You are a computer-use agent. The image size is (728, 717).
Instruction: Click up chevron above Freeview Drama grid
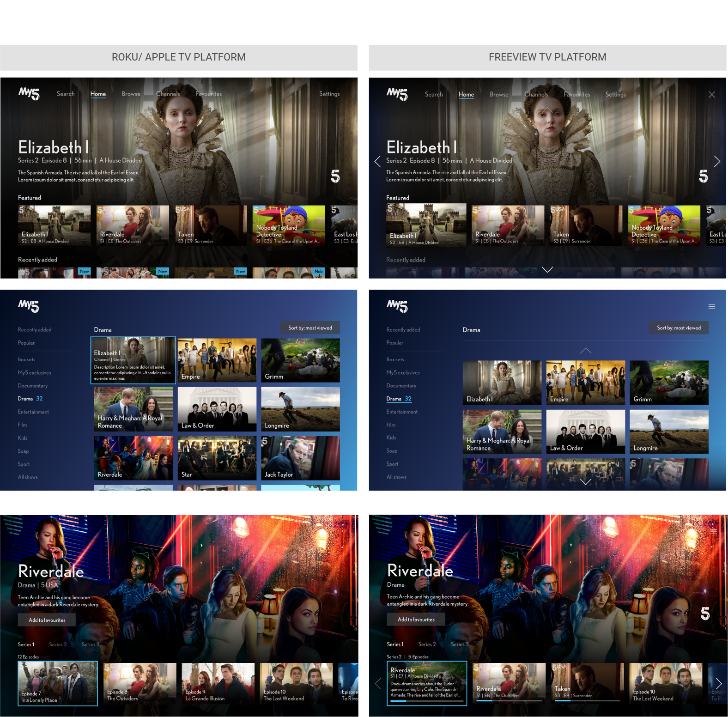coord(586,351)
